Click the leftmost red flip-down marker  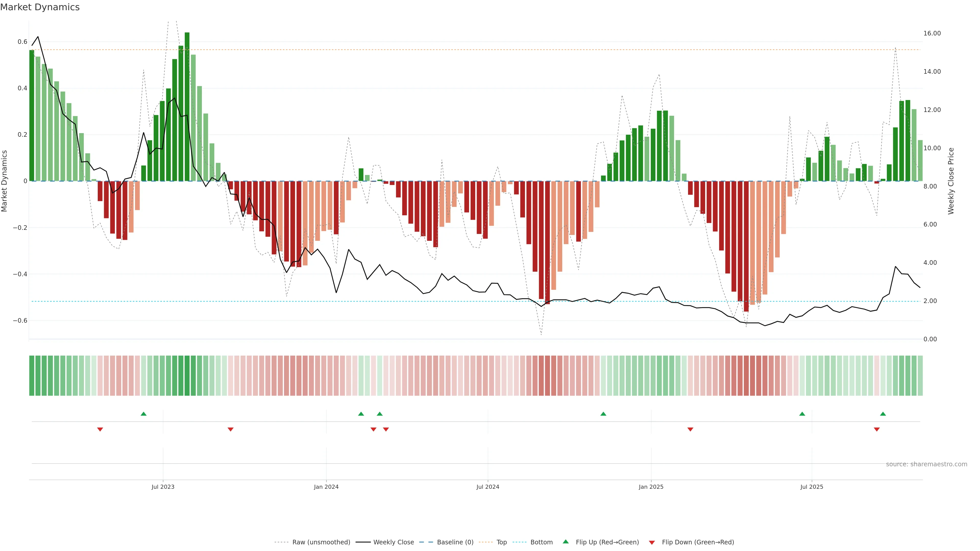tap(100, 429)
